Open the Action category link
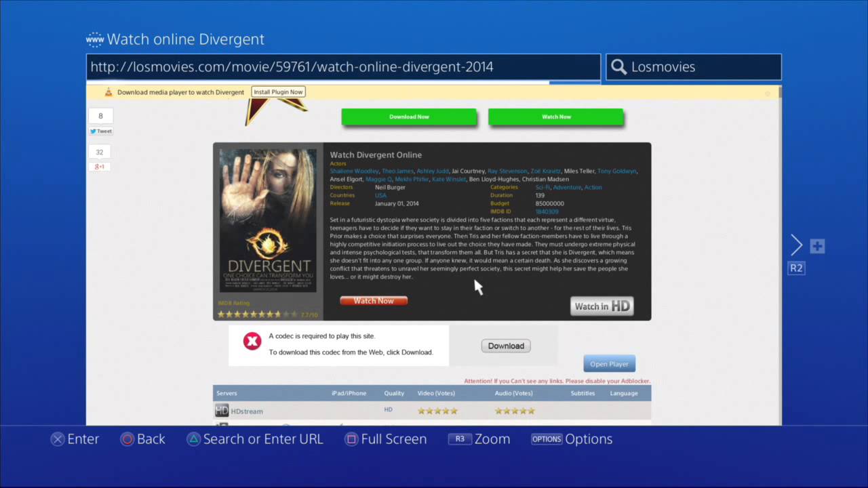The width and height of the screenshot is (868, 488). click(x=593, y=188)
